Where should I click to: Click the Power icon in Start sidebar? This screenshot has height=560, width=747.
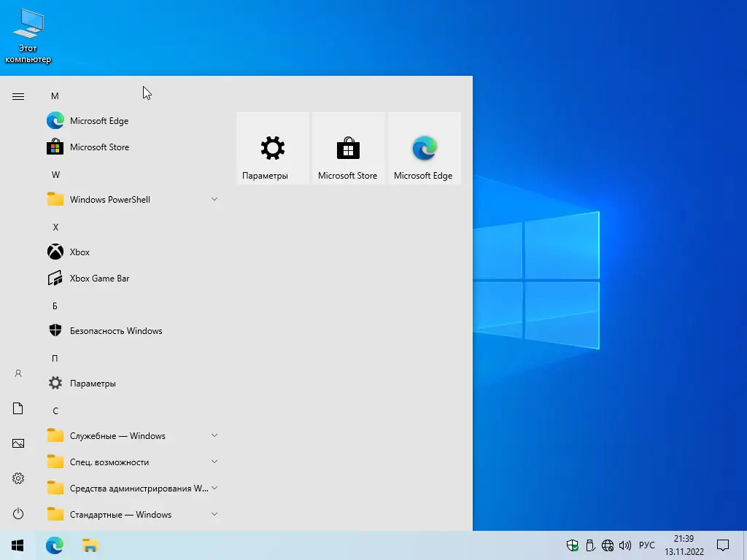(18, 513)
